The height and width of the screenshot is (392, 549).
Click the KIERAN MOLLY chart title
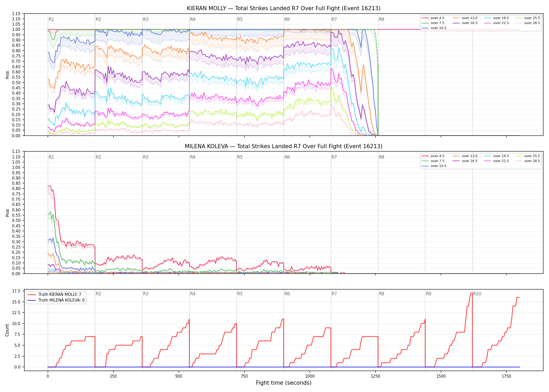(284, 8)
